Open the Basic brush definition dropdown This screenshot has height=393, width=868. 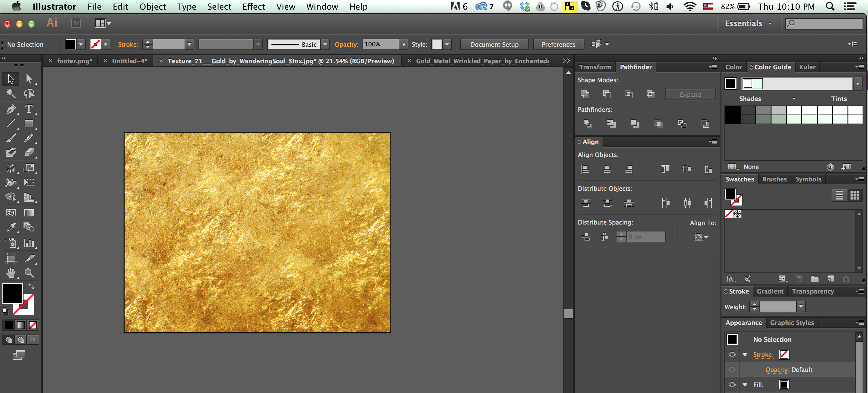point(325,44)
